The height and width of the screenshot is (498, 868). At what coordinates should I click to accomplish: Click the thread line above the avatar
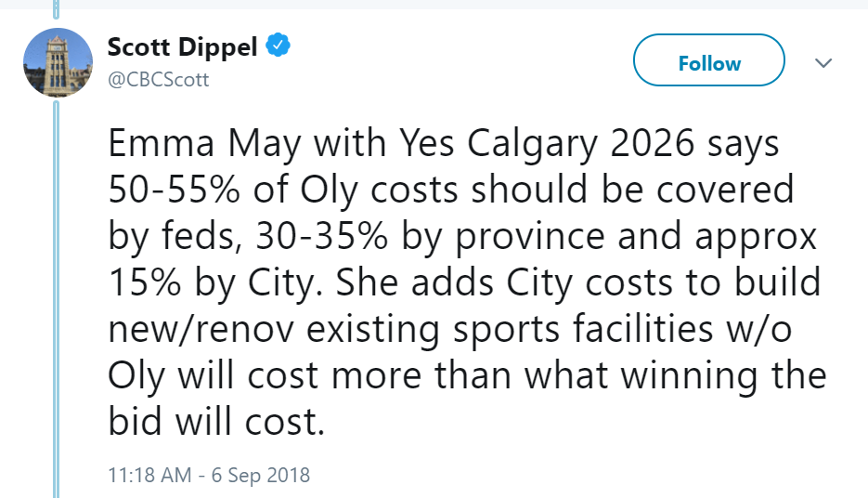click(57, 11)
